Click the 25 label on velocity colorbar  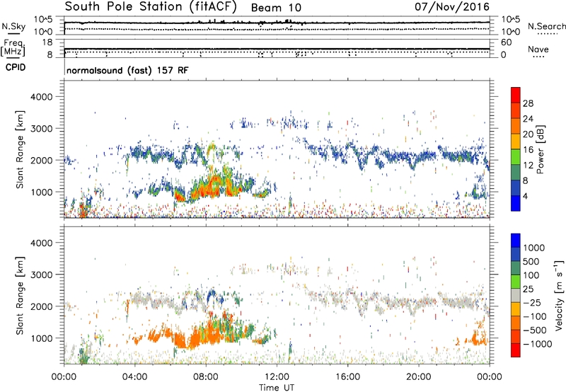[x=529, y=289]
